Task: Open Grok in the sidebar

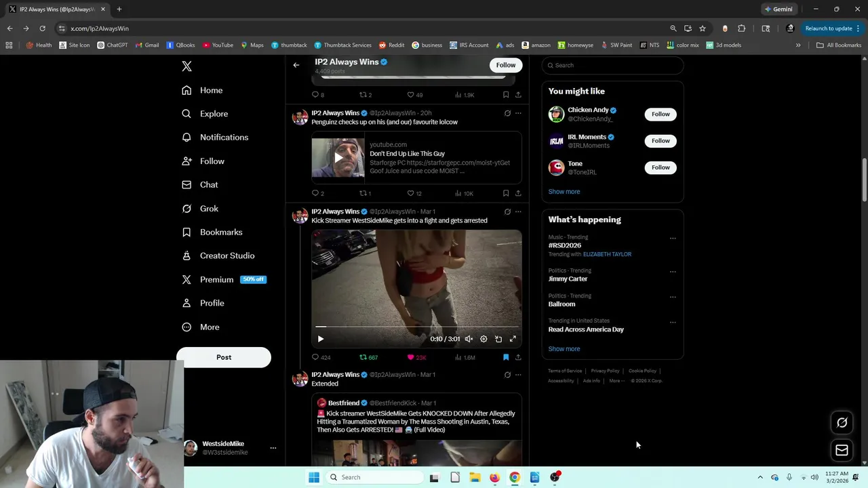Action: click(200, 209)
